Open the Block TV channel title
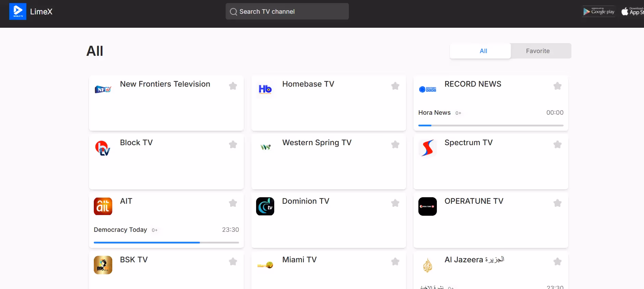Image resolution: width=644 pixels, height=289 pixels. [136, 142]
